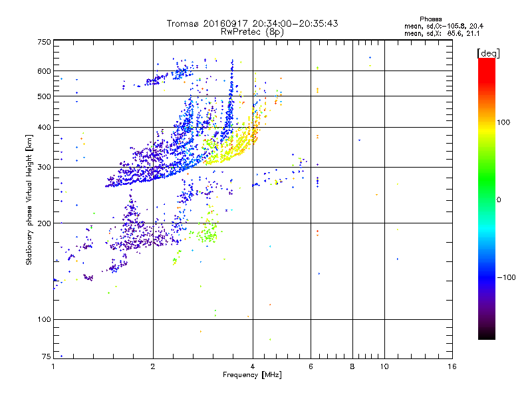Click the x-axis label '4'

pos(253,366)
